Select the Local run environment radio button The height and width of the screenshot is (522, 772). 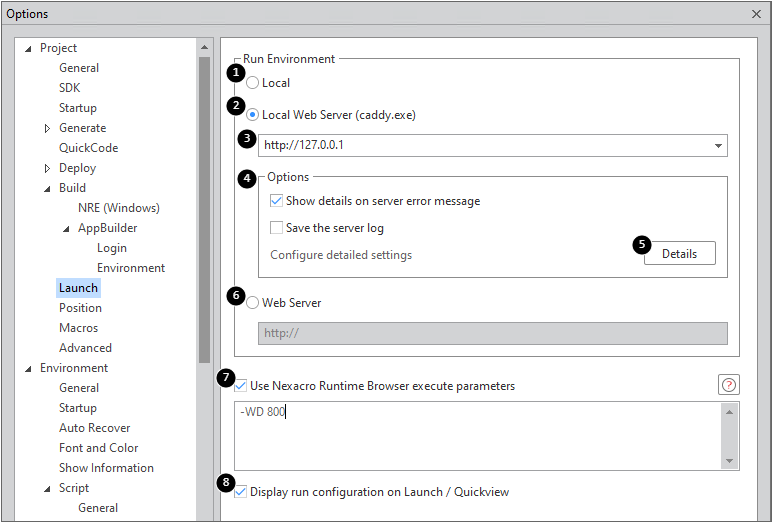(253, 83)
